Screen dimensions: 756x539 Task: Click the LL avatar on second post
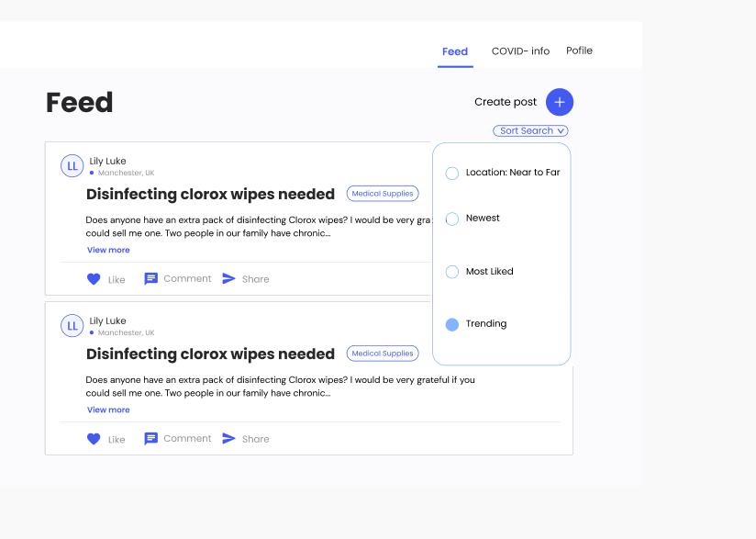[72, 326]
